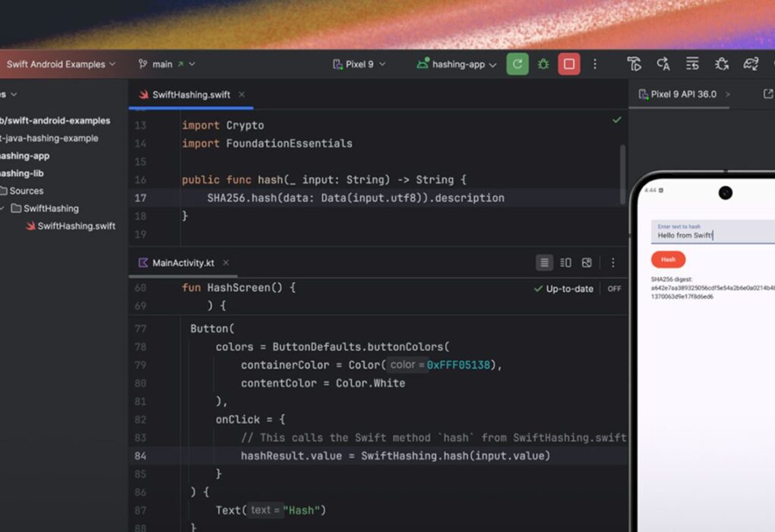Click the Build hammer icon in toolbar
Viewport: 775px width, 532px height.
coord(634,65)
